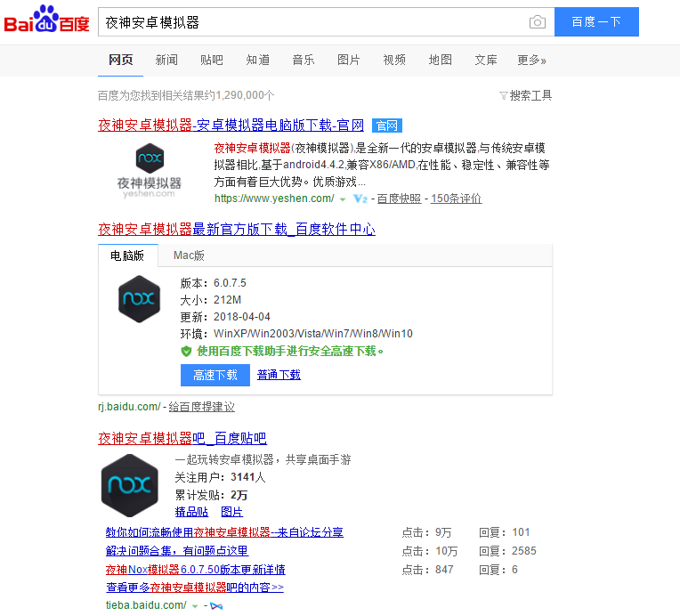Click the blue bow icon after tieba.baidu.com

[216, 605]
